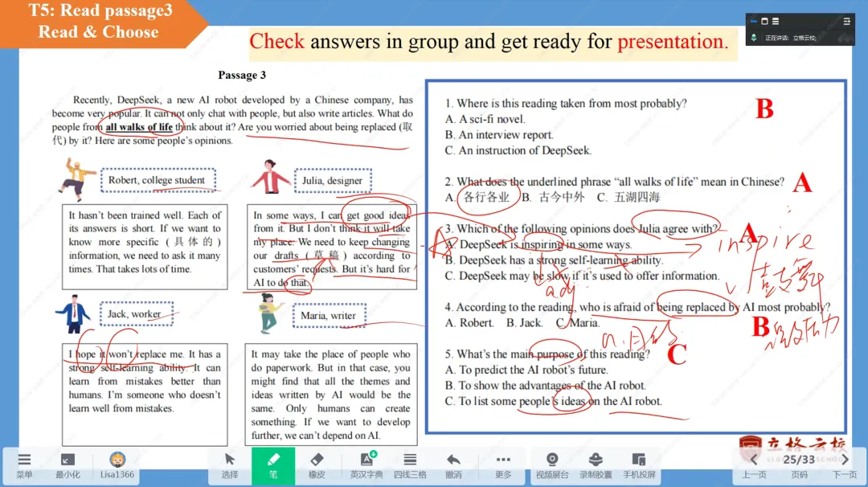Click option "C. An instruction of DeepSeek."
Viewport: 868px width, 487px height.
pyautogui.click(x=518, y=150)
